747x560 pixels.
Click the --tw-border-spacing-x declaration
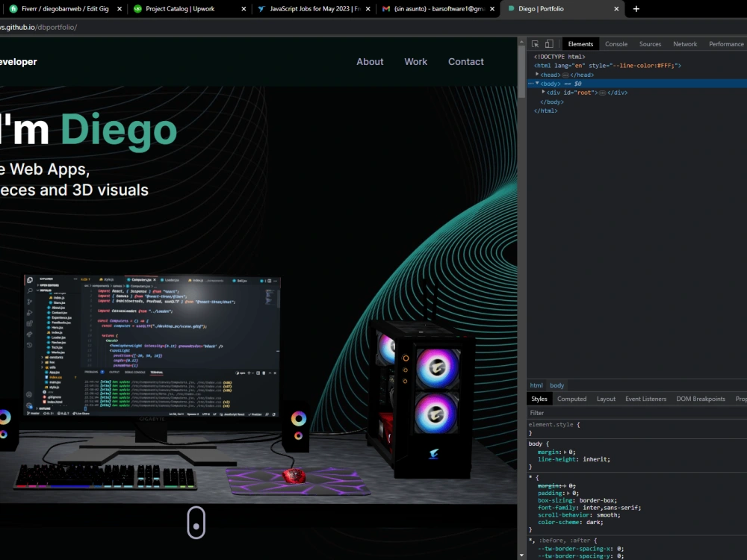coord(580,549)
